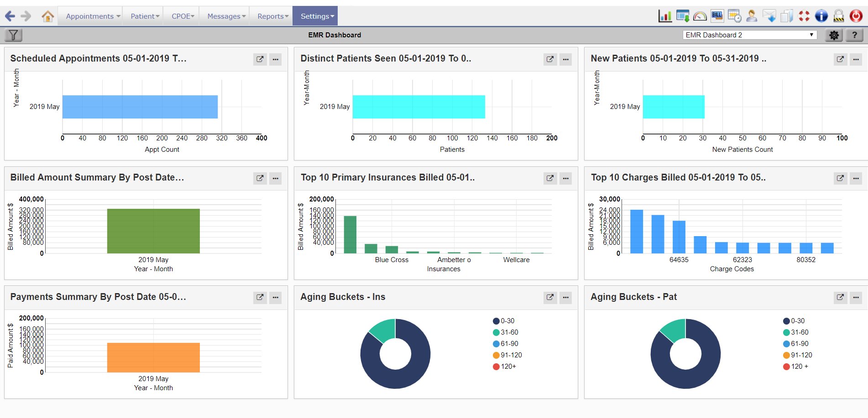The height and width of the screenshot is (418, 868).
Task: Toggle the 0-30 legend in Aging Buckets - Ins
Action: 503,321
